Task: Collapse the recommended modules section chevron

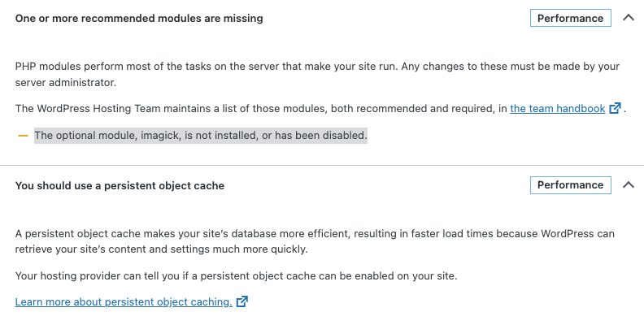Action: [628, 18]
